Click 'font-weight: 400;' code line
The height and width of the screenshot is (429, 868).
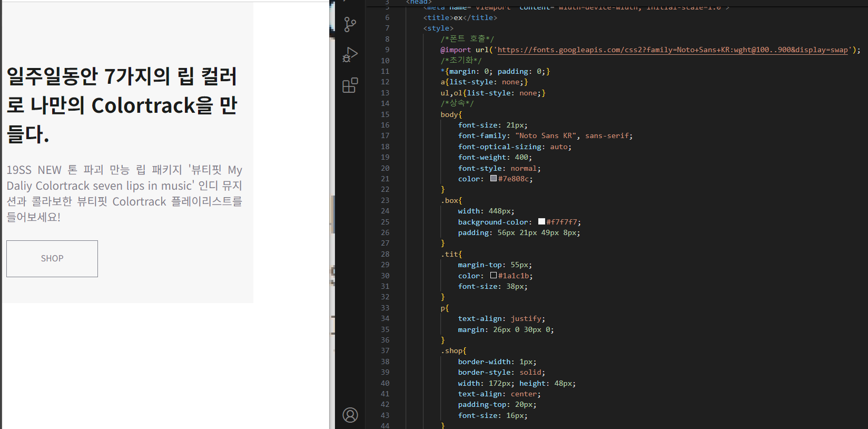[495, 158]
